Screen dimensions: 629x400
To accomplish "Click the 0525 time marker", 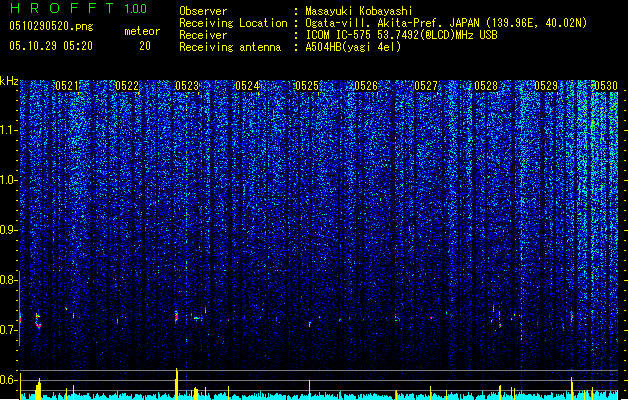I will tap(307, 86).
